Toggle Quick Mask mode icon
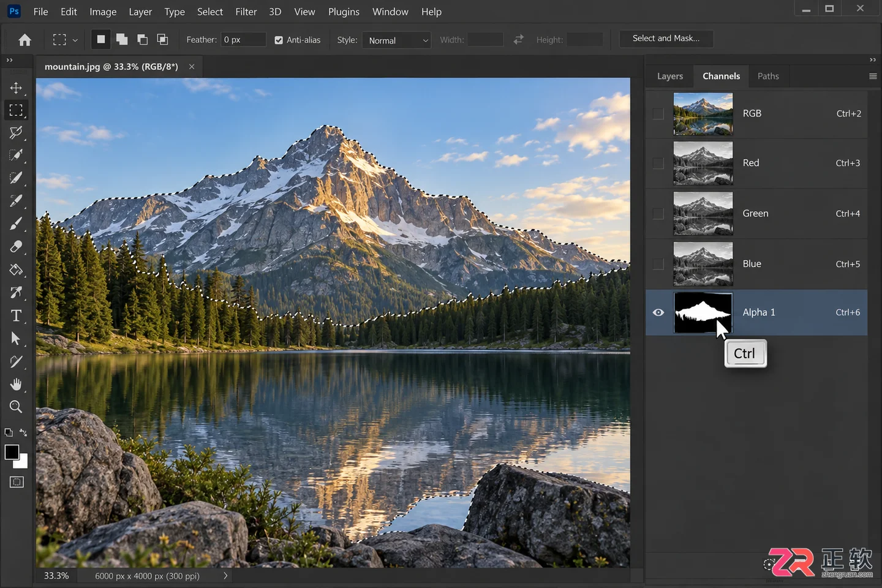This screenshot has width=882, height=588. [17, 482]
